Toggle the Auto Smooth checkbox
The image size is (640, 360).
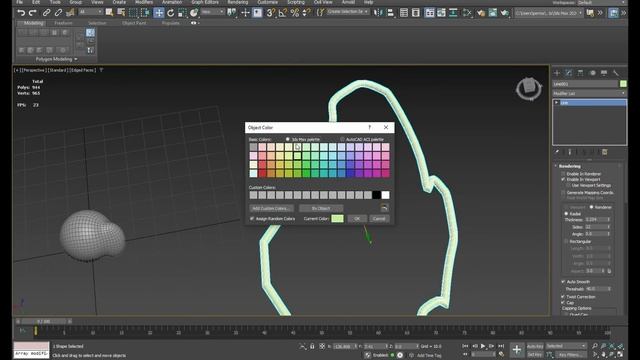[x=563, y=282]
